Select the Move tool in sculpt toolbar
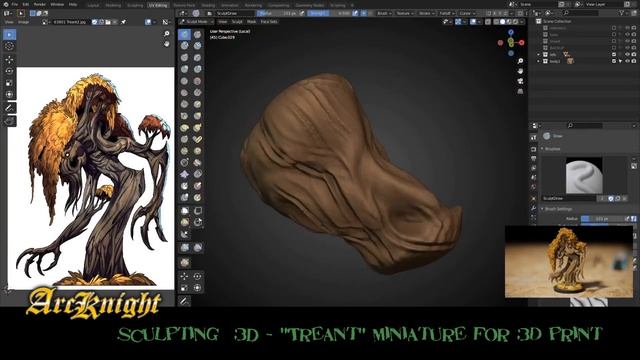The width and height of the screenshot is (640, 360). click(x=184, y=276)
